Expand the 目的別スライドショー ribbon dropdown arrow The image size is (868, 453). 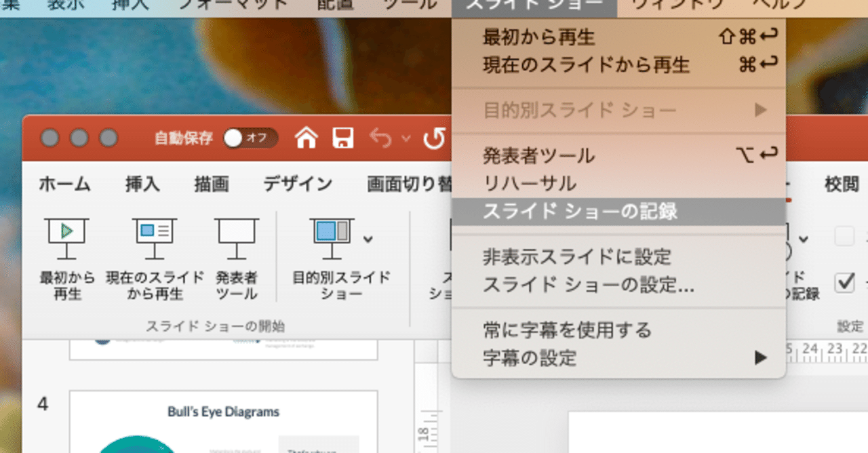click(x=368, y=239)
